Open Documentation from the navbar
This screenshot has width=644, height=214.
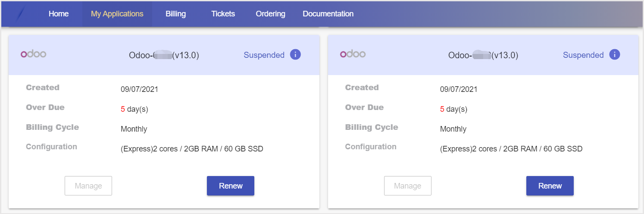point(328,14)
